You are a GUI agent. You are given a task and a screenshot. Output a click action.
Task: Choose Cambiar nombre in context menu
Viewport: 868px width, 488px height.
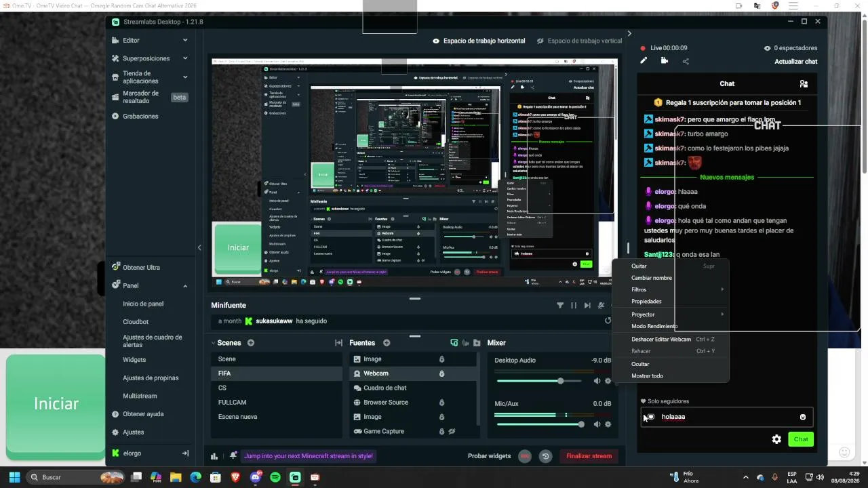click(x=671, y=278)
